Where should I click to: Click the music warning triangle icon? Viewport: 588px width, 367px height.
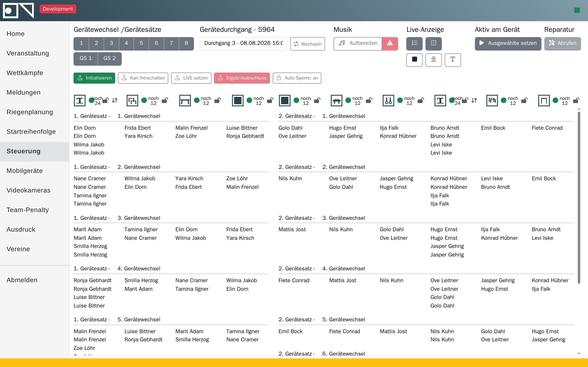pyautogui.click(x=390, y=44)
